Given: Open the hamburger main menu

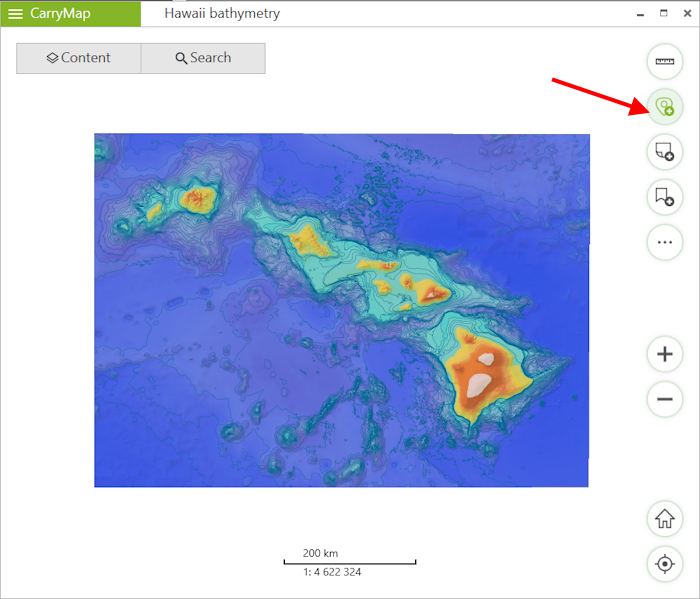Looking at the screenshot, I should (16, 14).
